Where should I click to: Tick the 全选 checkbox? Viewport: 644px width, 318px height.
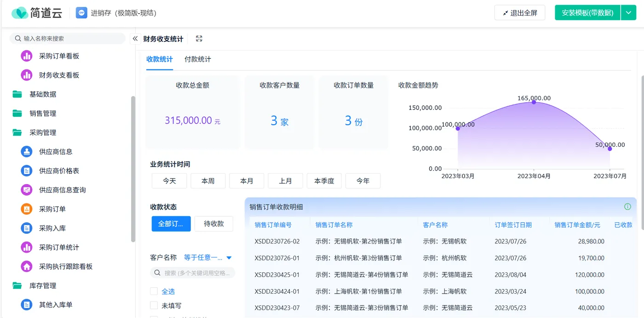pos(154,291)
